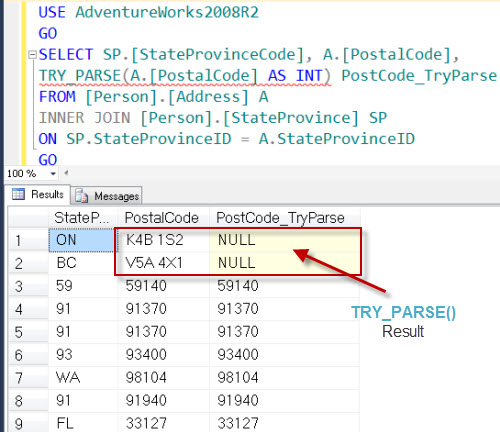The height and width of the screenshot is (432, 500).
Task: Click the Results grid icon
Action: (x=18, y=194)
